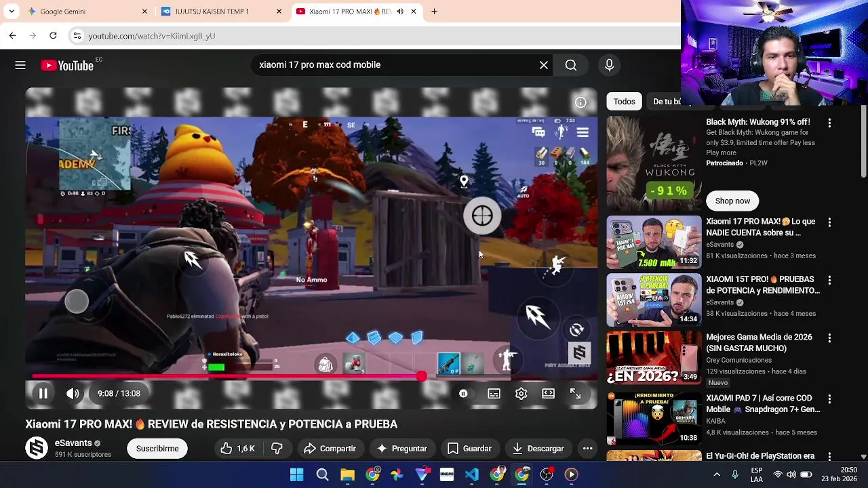
Task: Switch to the Google Gemini tab
Action: tap(86, 12)
